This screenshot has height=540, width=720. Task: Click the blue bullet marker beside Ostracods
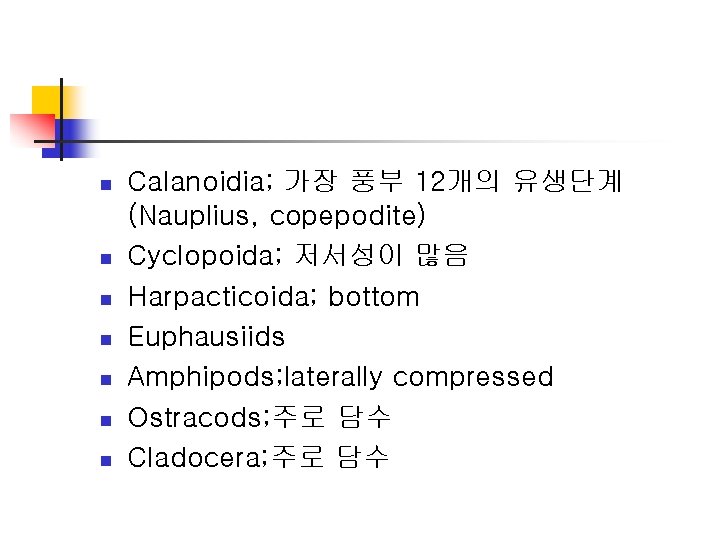coord(106,421)
